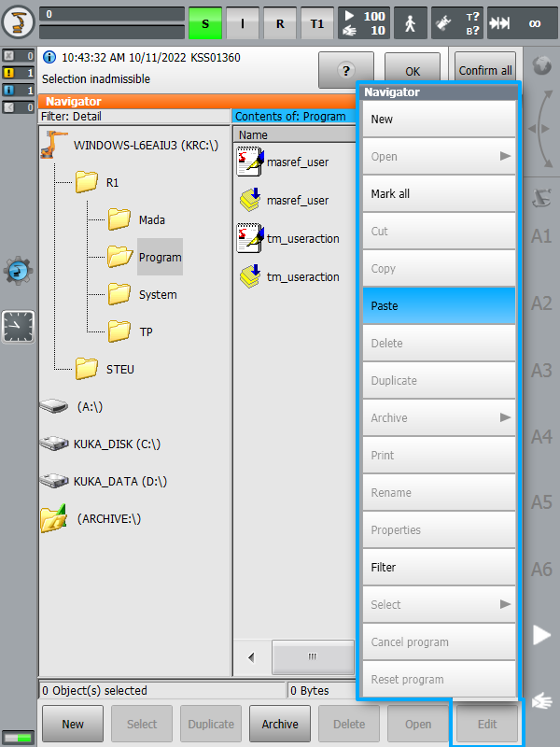560x747 pixels.
Task: Expand the Open submenu arrow
Action: 505,156
